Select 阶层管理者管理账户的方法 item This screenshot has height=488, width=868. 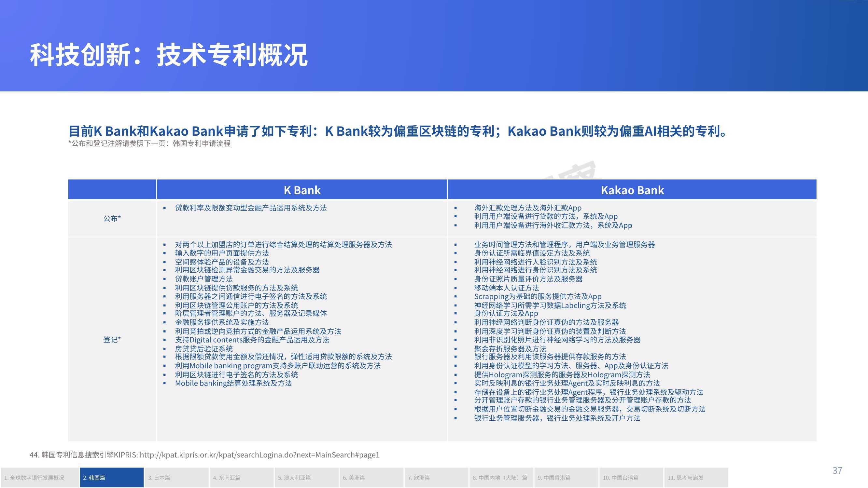[251, 313]
